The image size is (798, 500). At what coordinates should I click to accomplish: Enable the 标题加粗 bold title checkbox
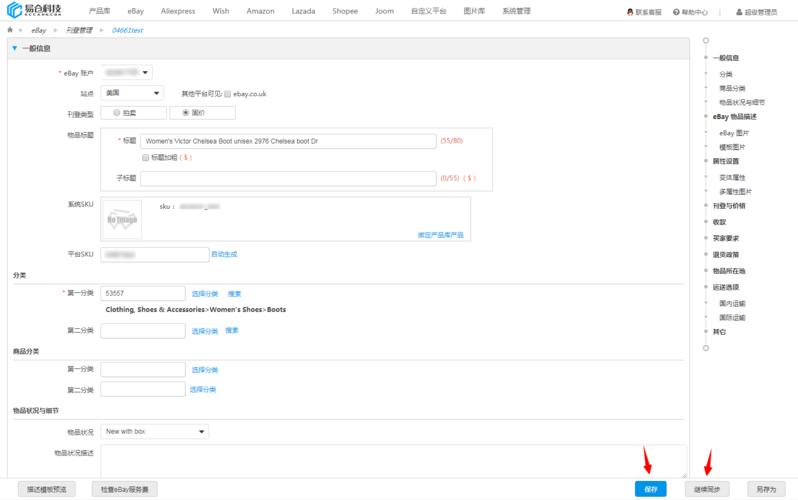(146, 157)
